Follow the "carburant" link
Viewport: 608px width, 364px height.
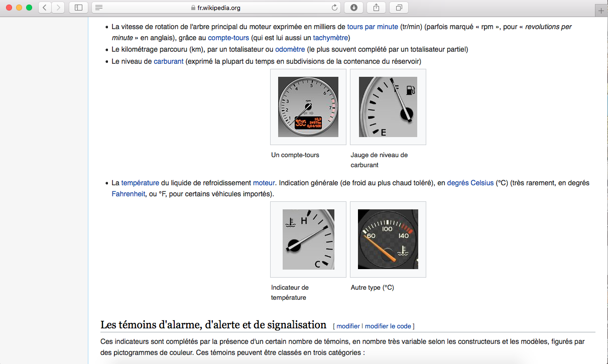tap(169, 61)
